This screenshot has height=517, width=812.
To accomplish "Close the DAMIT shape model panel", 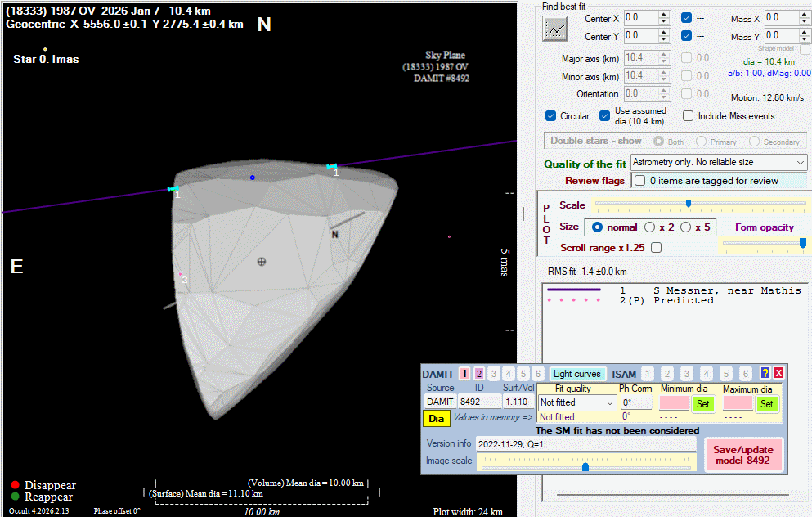I will coord(779,374).
